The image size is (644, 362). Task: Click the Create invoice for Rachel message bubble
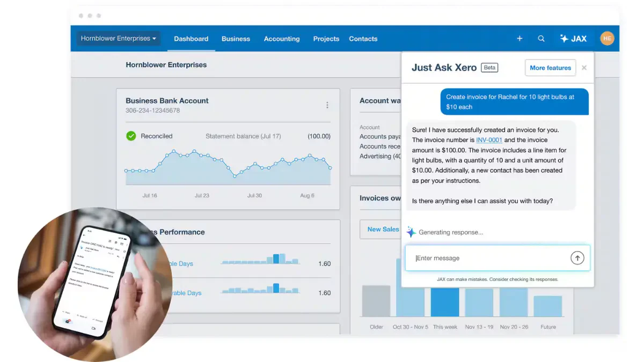pyautogui.click(x=515, y=102)
